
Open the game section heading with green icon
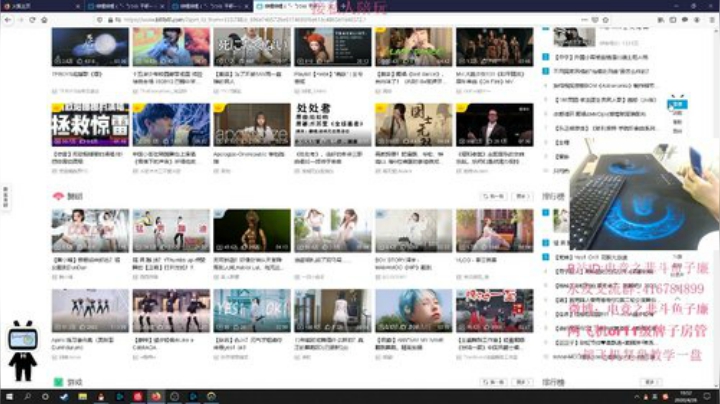point(68,382)
